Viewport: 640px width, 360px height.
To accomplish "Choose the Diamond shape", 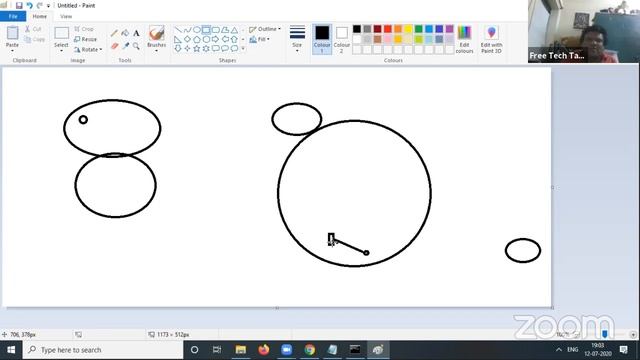I will [x=187, y=39].
